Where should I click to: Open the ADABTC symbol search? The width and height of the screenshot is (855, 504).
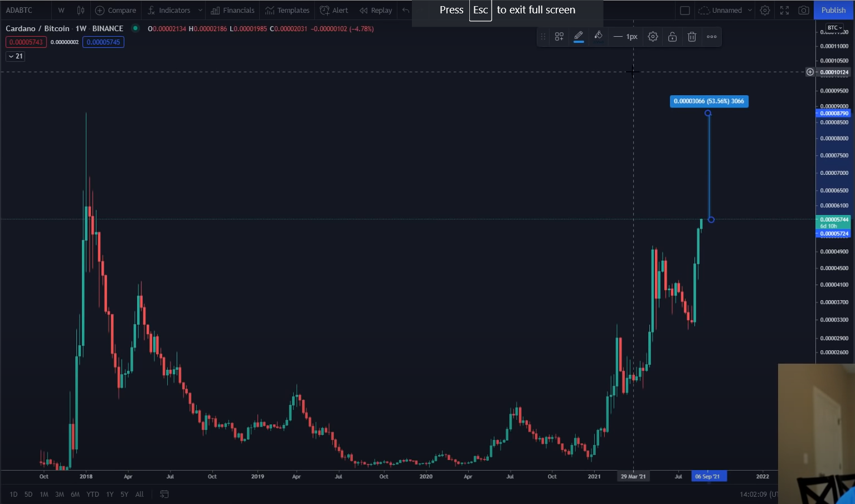pos(19,10)
